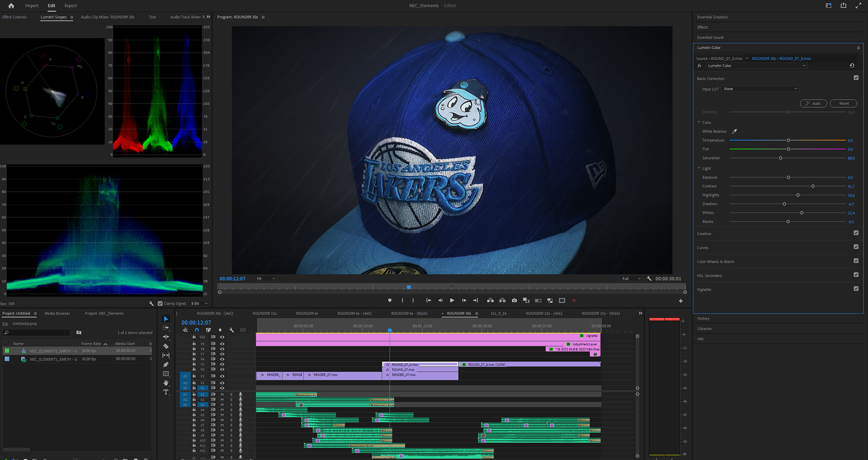Select the Razor tool
The width and height of the screenshot is (868, 460).
[166, 346]
